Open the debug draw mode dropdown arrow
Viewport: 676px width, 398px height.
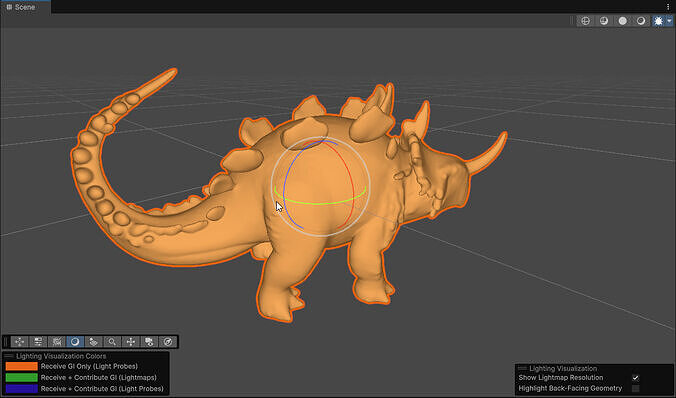pos(669,21)
